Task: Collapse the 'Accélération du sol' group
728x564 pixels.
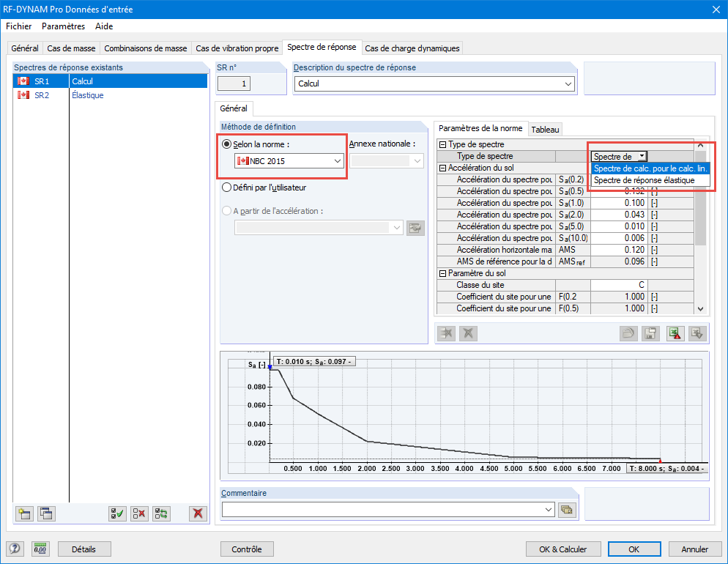Action: (x=443, y=168)
